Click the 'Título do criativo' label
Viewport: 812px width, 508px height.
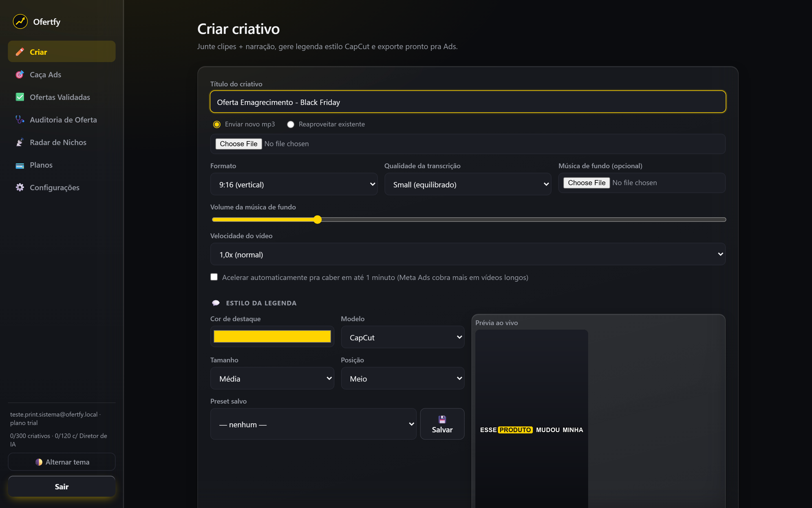point(236,84)
